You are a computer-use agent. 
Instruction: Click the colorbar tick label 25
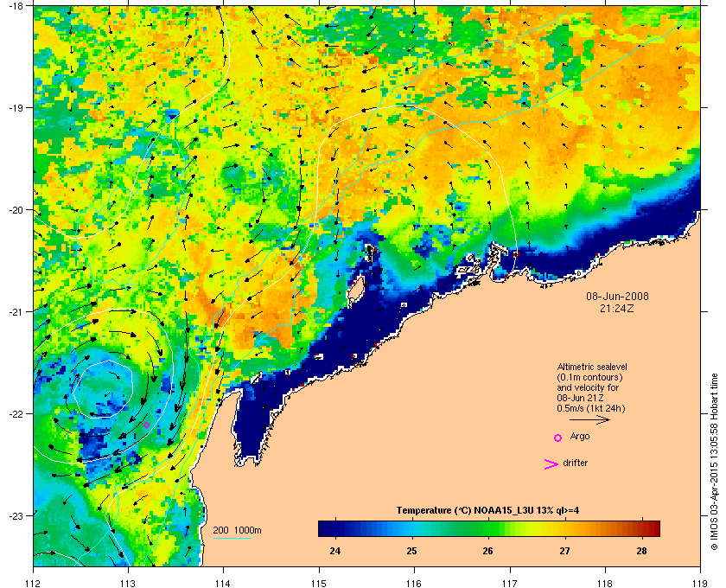tap(411, 551)
